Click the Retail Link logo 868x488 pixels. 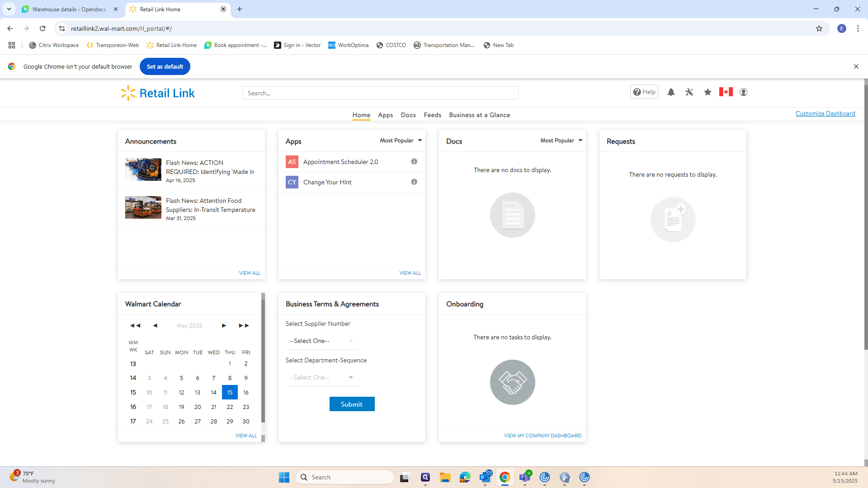(158, 93)
